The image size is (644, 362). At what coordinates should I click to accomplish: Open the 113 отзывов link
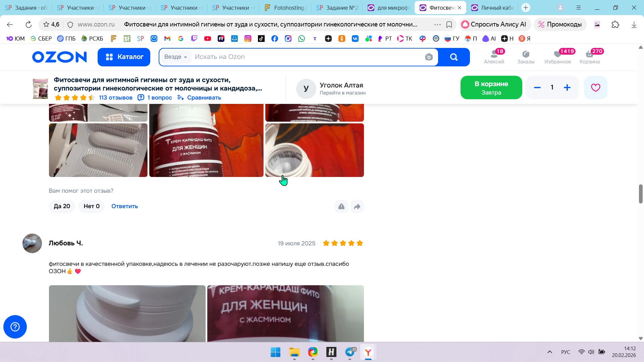click(115, 98)
